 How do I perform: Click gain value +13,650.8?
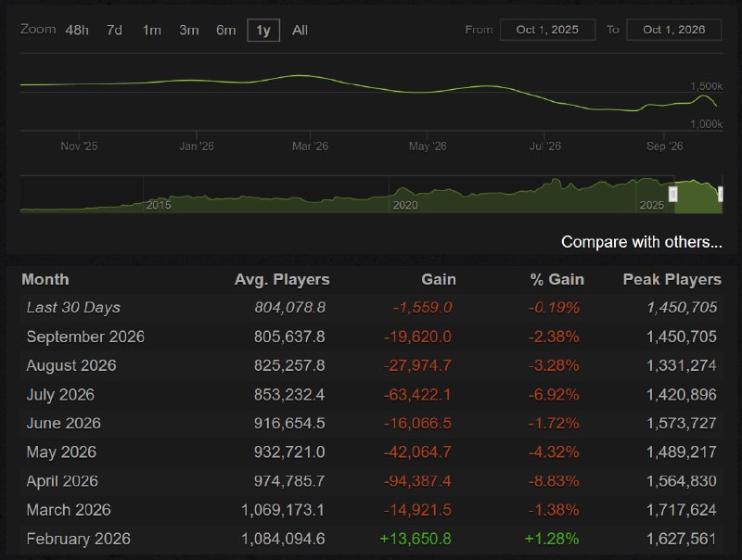(x=416, y=539)
